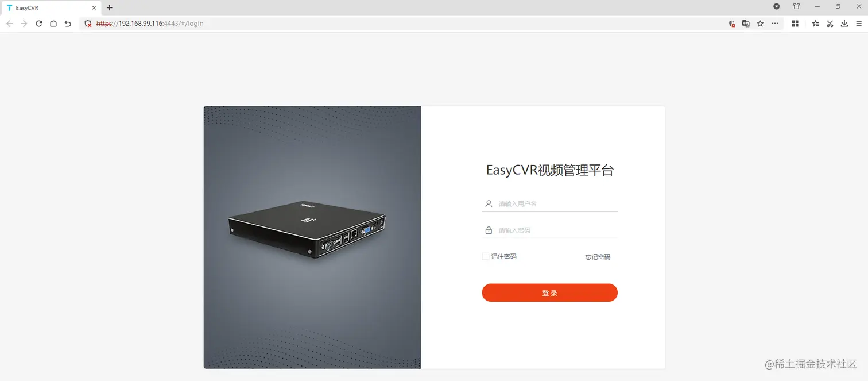This screenshot has width=868, height=381.
Task: Open the translate page icon
Action: (x=746, y=24)
